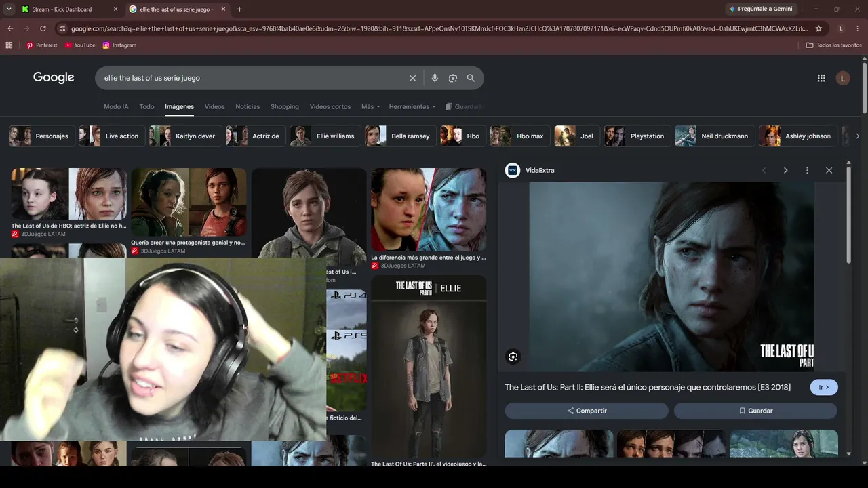Screen dimensions: 868x488
Task: Show the next image in the preview panel
Action: click(785, 170)
